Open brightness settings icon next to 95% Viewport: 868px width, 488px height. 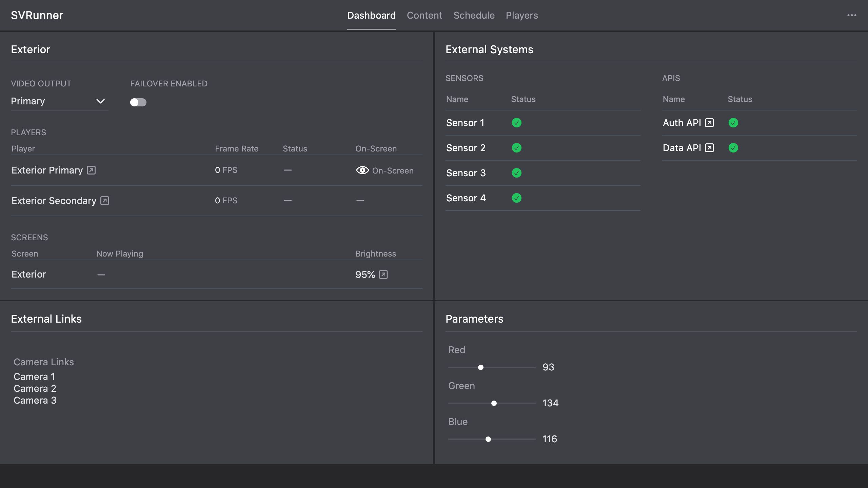point(383,274)
